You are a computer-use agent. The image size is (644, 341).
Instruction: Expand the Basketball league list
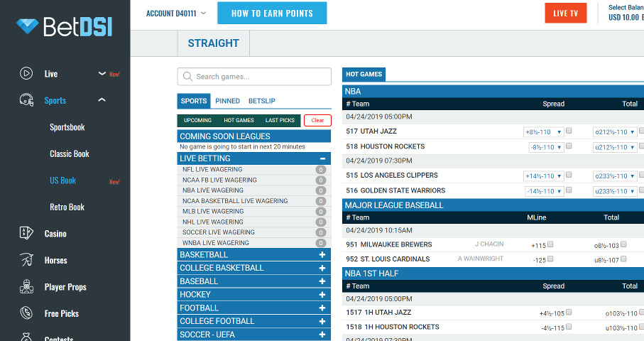tap(322, 255)
